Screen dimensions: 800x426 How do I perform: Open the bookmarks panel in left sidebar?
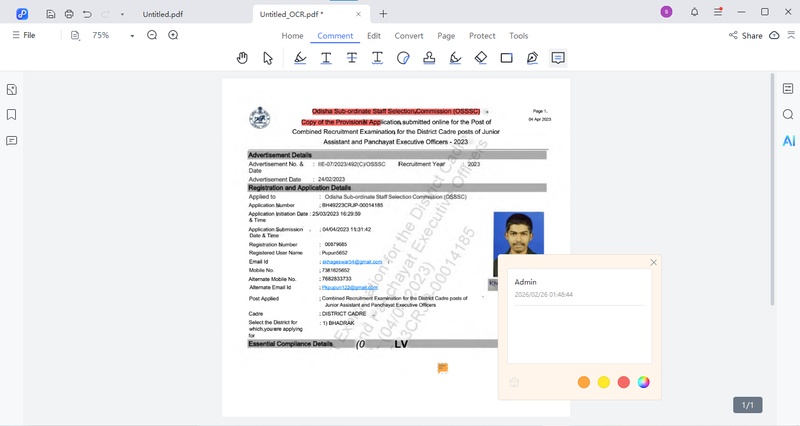click(x=12, y=115)
